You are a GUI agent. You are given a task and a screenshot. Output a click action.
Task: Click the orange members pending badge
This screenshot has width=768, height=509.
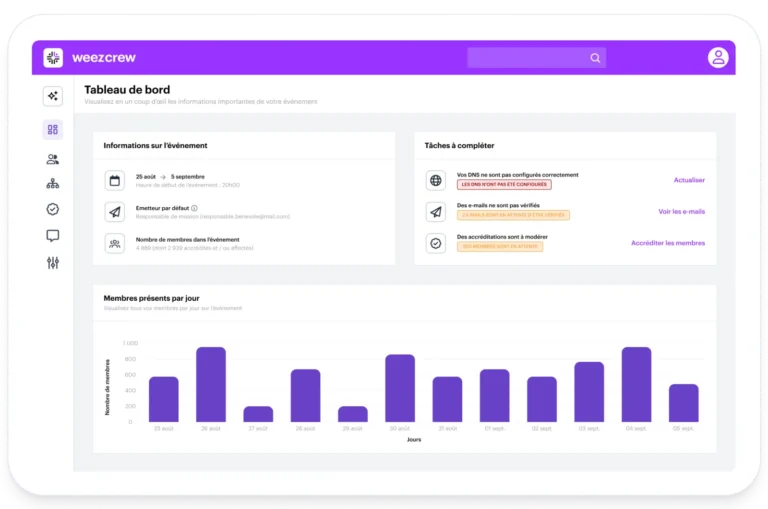click(500, 246)
